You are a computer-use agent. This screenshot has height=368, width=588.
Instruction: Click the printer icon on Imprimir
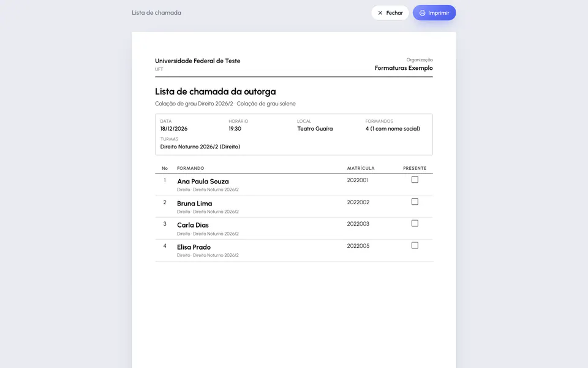(x=422, y=13)
